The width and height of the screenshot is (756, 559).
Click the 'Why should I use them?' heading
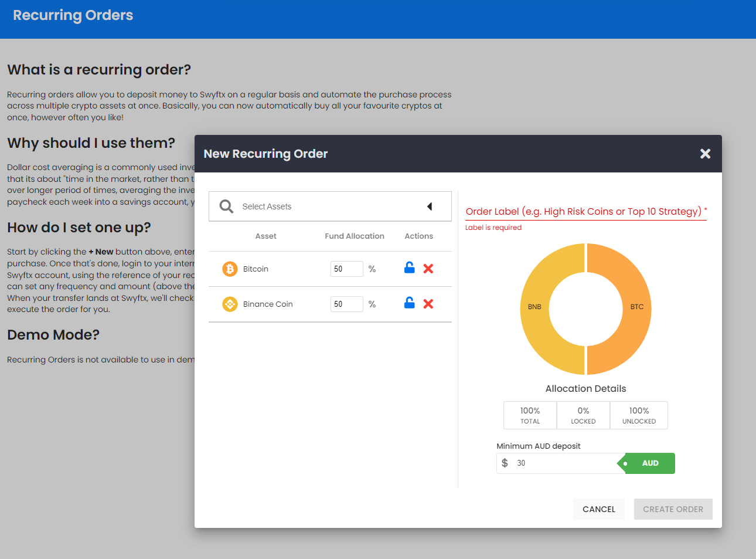point(91,143)
